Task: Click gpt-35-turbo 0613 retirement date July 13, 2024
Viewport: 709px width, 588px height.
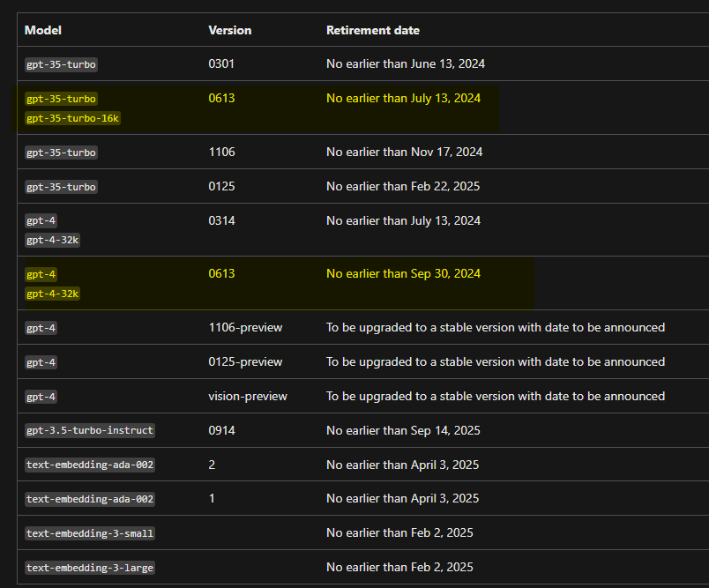Action: 403,98
